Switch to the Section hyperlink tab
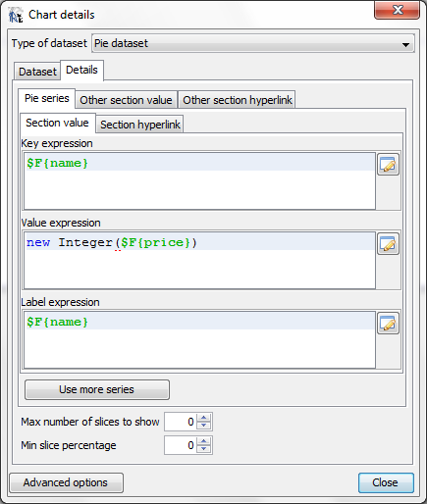 (140, 125)
